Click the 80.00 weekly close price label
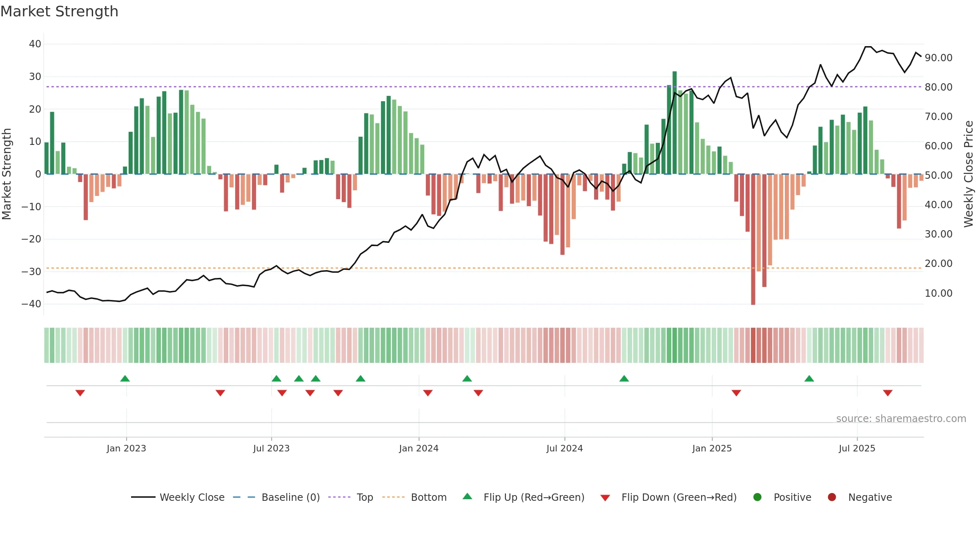This screenshot has width=980, height=551. 938,87
